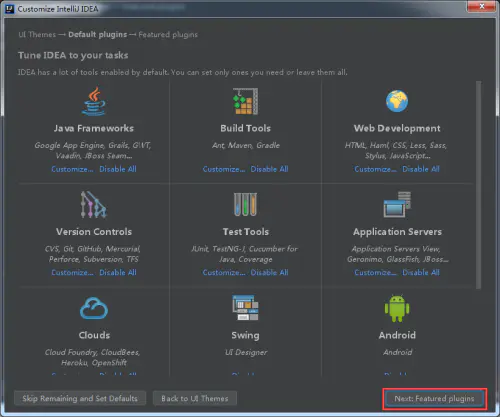Disable all Test Tools plugins

(269, 272)
